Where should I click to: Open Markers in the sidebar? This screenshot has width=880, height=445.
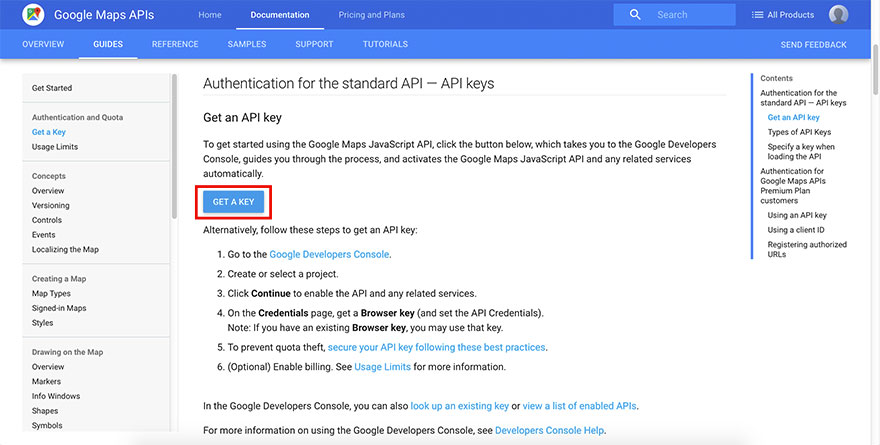[46, 382]
